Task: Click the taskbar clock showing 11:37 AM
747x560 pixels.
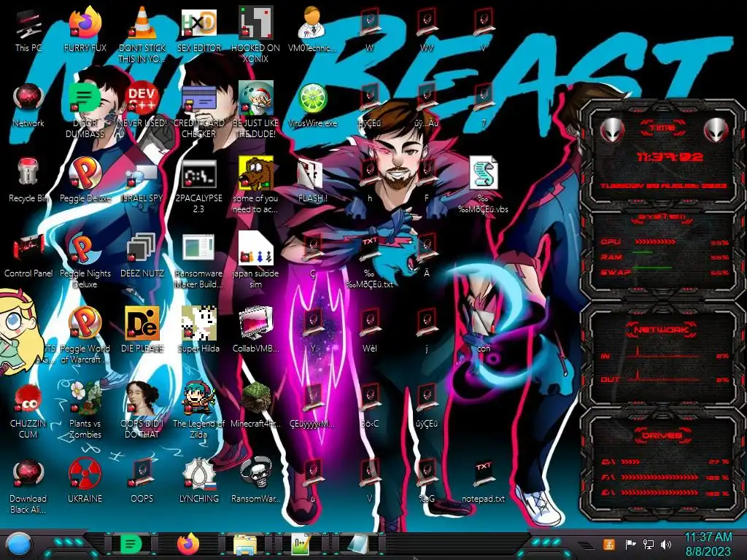Action: (708, 544)
